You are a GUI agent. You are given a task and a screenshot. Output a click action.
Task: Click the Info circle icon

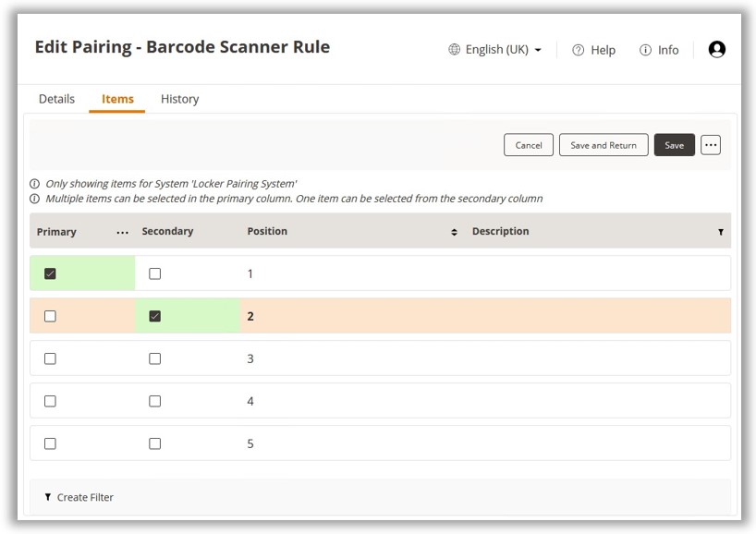(x=645, y=50)
